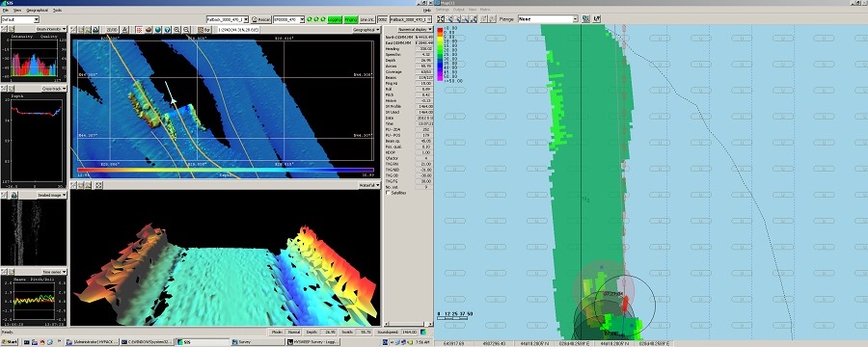Click the line counter field showing 0092
This screenshot has height=347, width=868.
(383, 19)
